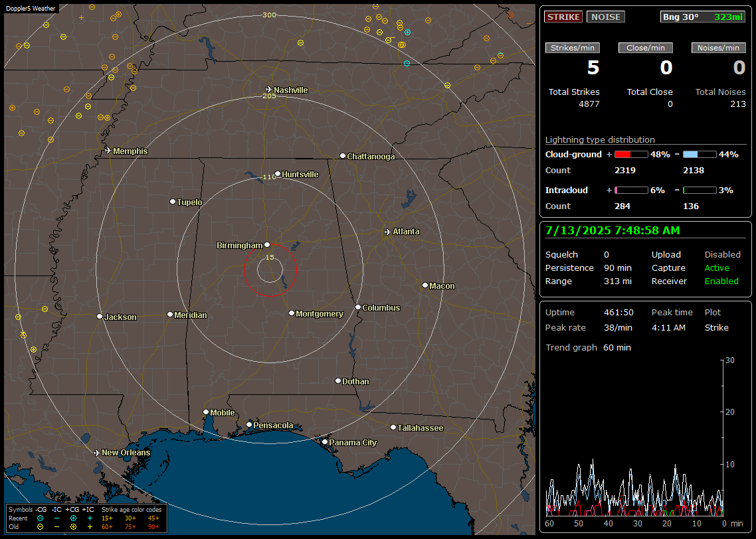Viewport: 756px width, 539px height.
Task: Click the Range value 313 mi
Action: point(618,281)
